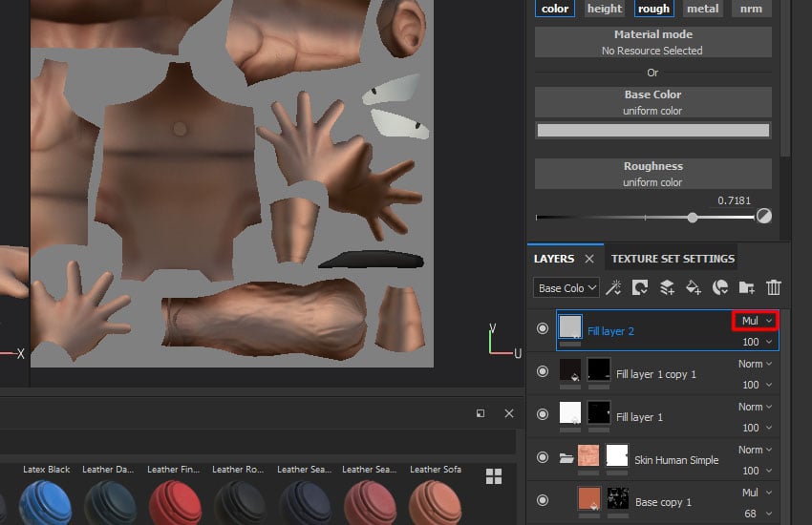Screen dimensions: 812x525
Task: Open the Base Color uniform color swatch
Action: pos(652,131)
